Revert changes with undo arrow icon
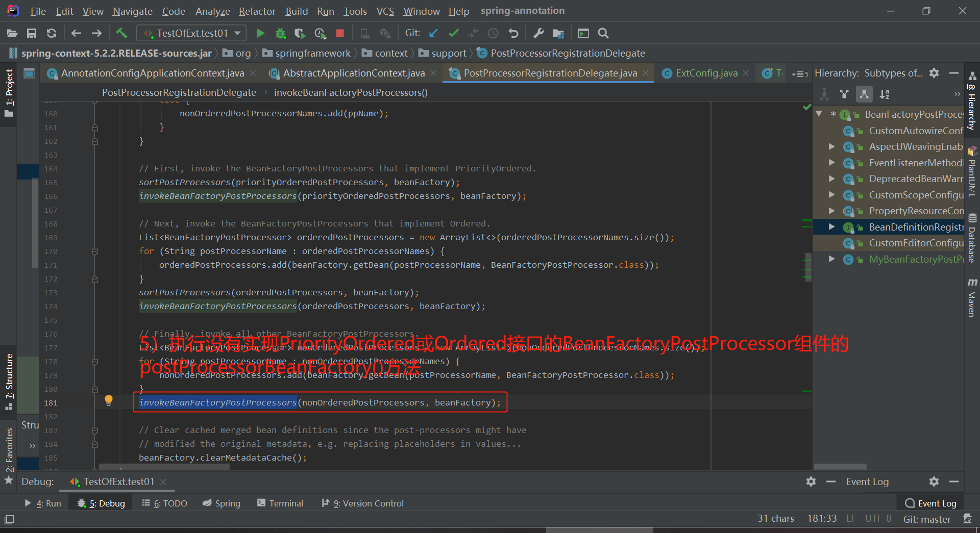980x533 pixels. pos(513,33)
